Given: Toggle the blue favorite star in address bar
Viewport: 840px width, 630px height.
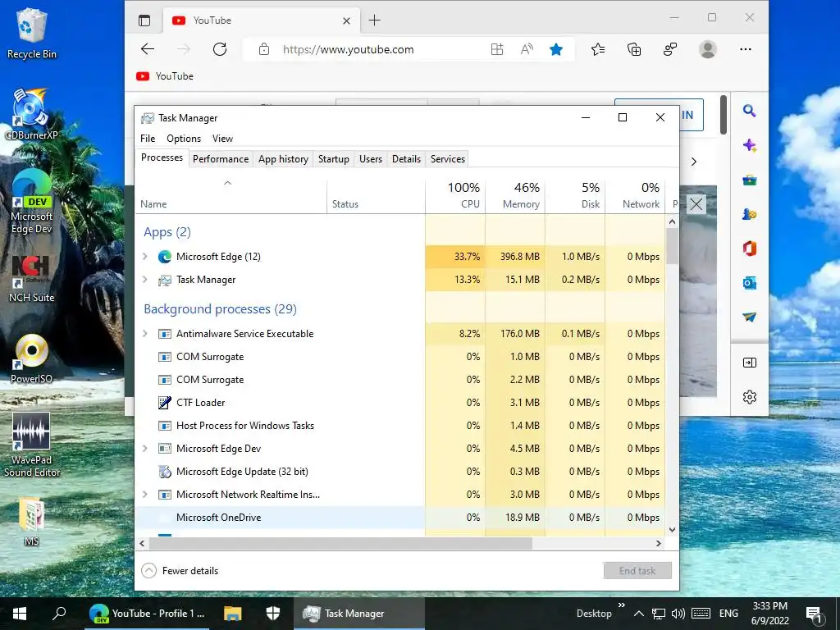Looking at the screenshot, I should tap(556, 49).
